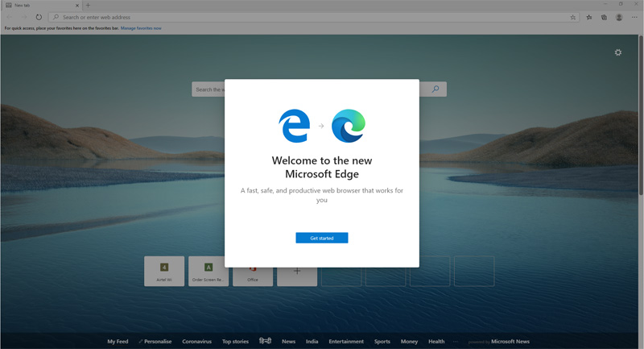
Task: Open a new tab with plus
Action: click(88, 6)
